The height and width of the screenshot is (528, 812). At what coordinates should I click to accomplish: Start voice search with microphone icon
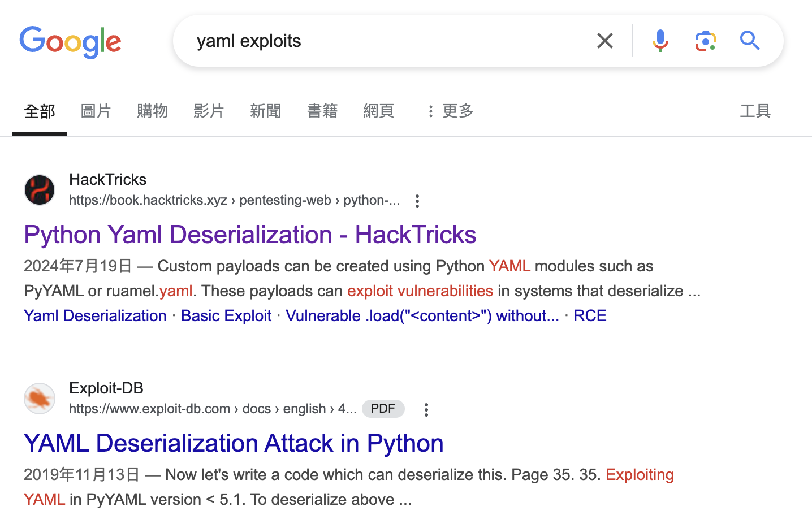tap(660, 41)
